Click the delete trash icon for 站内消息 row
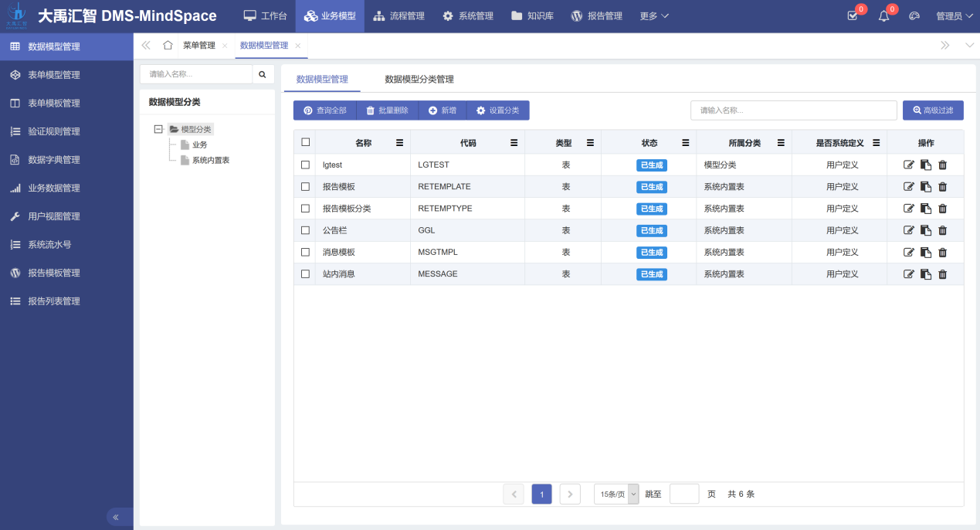 coord(942,274)
